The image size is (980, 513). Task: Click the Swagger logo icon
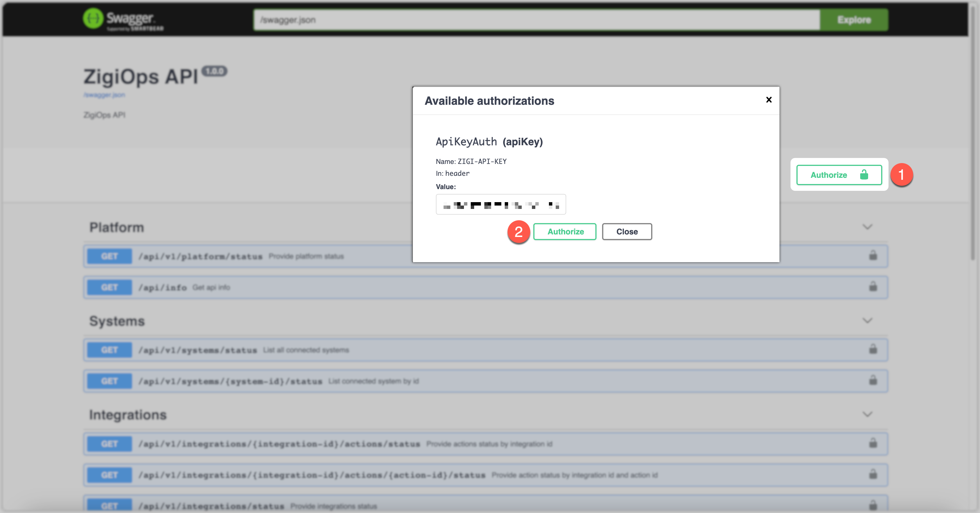(x=93, y=18)
